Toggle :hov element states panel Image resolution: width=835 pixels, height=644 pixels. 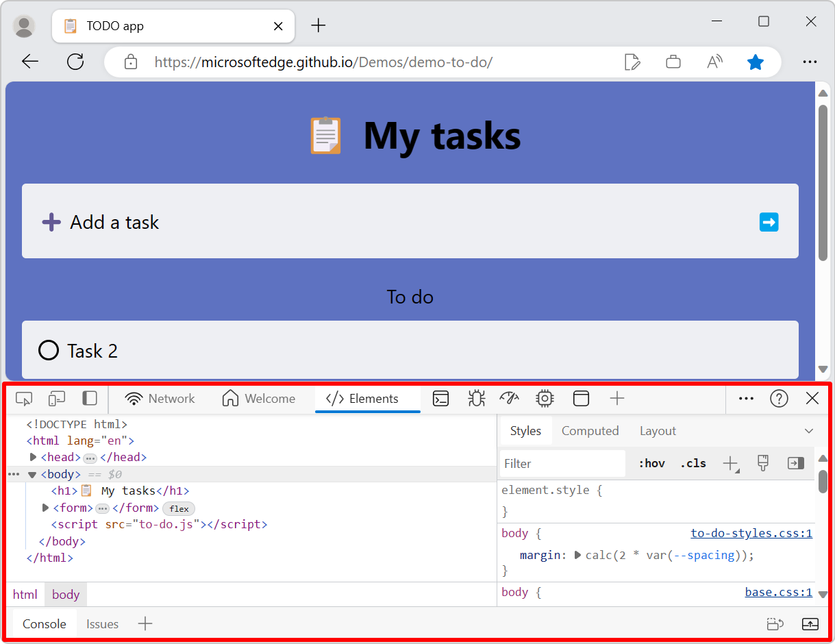click(651, 463)
